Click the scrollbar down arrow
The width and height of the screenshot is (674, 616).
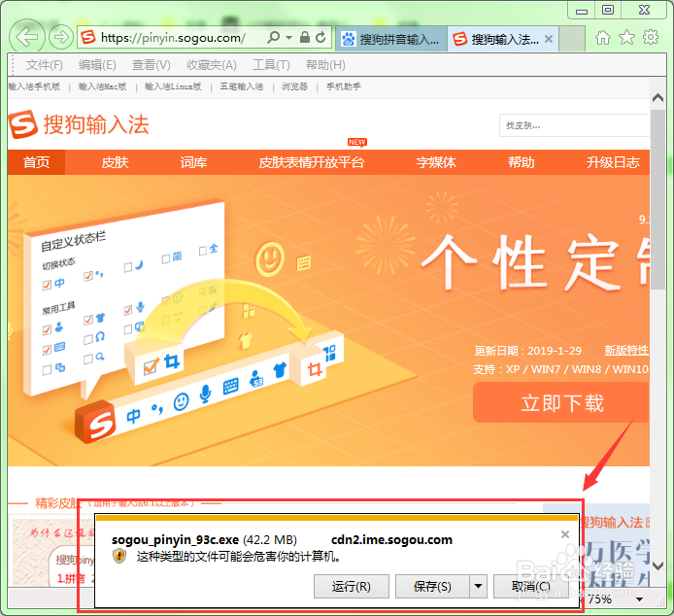point(657,565)
